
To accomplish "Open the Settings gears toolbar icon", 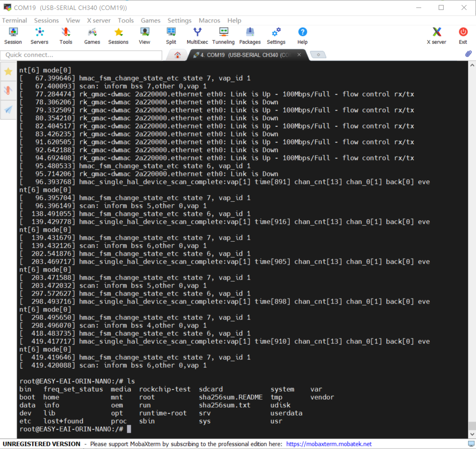I will click(276, 36).
